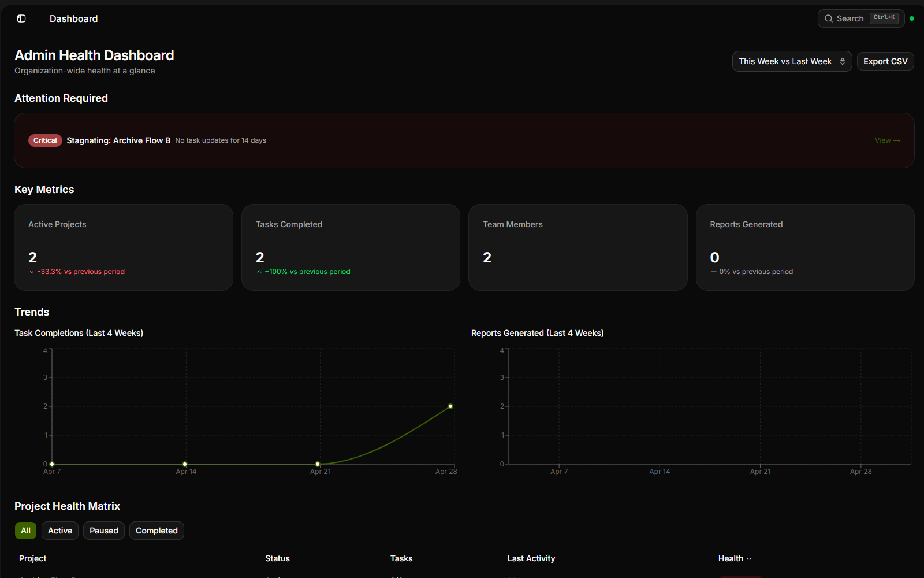This screenshot has height=578, width=924.
Task: Select the Completed filter tab
Action: tap(157, 531)
